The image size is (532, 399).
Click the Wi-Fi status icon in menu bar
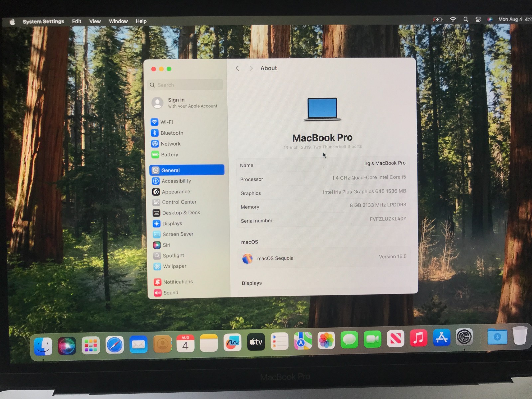(x=453, y=19)
